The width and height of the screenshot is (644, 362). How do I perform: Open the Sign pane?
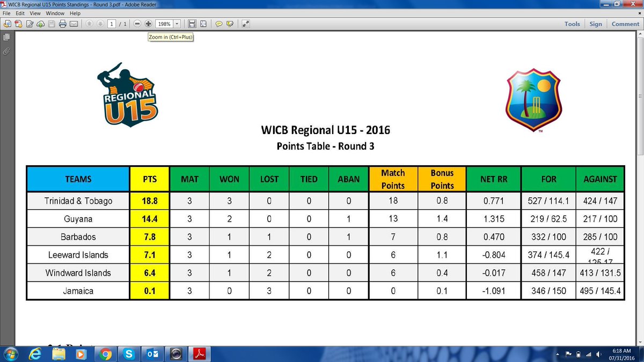596,24
